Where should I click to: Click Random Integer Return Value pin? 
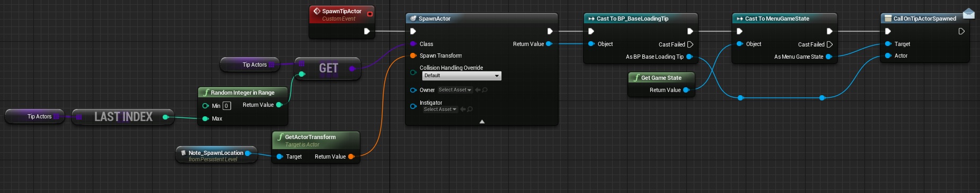coord(279,105)
